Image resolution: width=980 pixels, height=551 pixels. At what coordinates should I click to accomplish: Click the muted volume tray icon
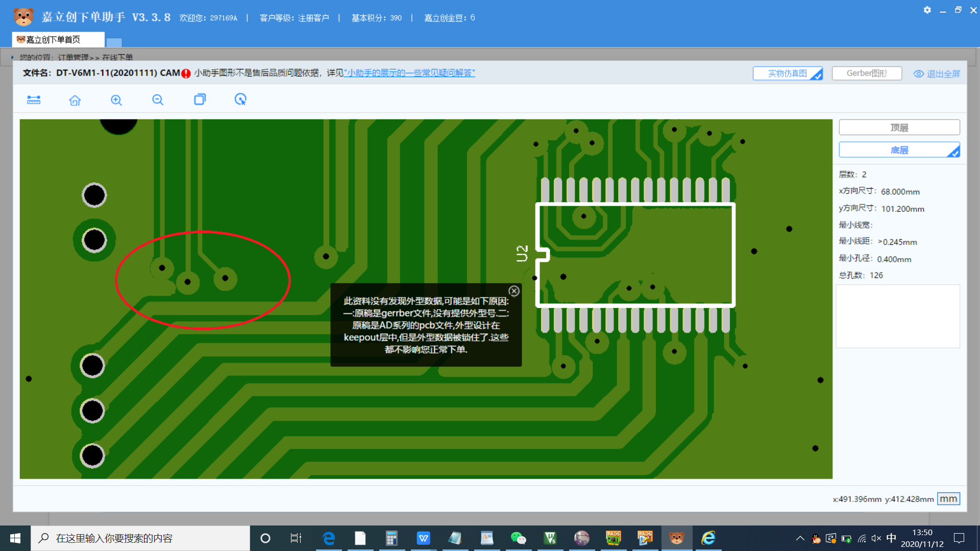tap(876, 538)
